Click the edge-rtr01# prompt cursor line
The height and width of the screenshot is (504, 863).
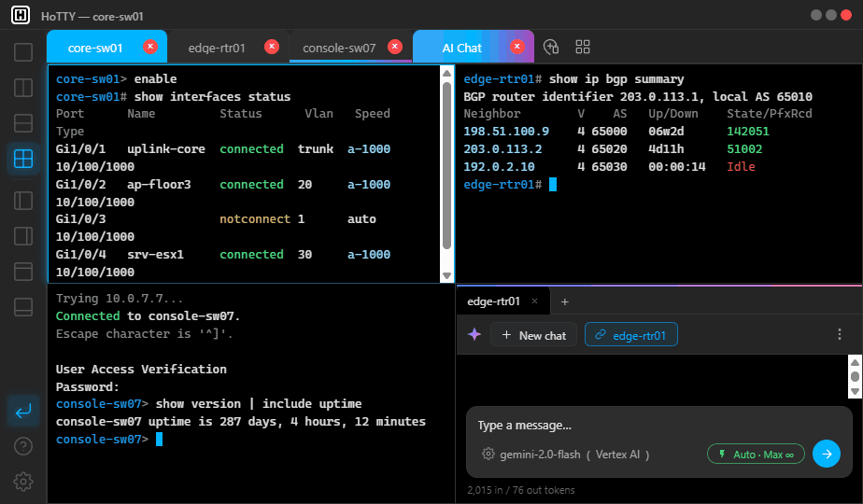pos(510,184)
